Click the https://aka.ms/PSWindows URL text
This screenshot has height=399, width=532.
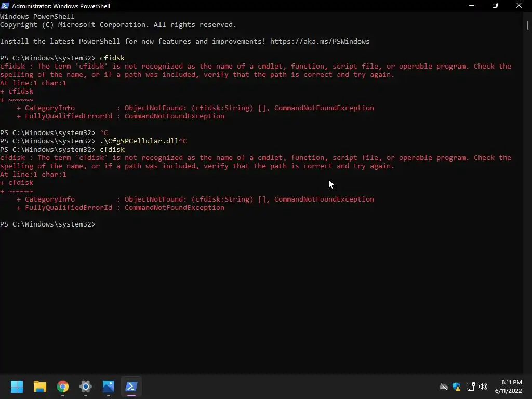click(320, 42)
